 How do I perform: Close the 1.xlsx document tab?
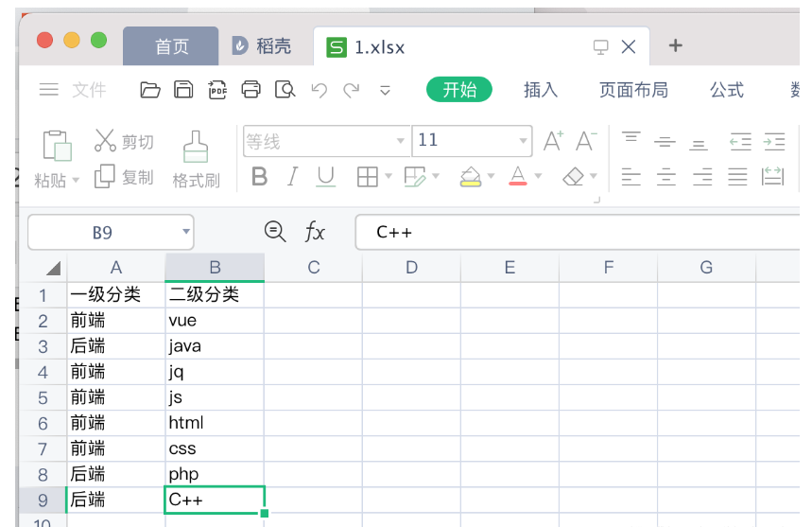coord(629,46)
